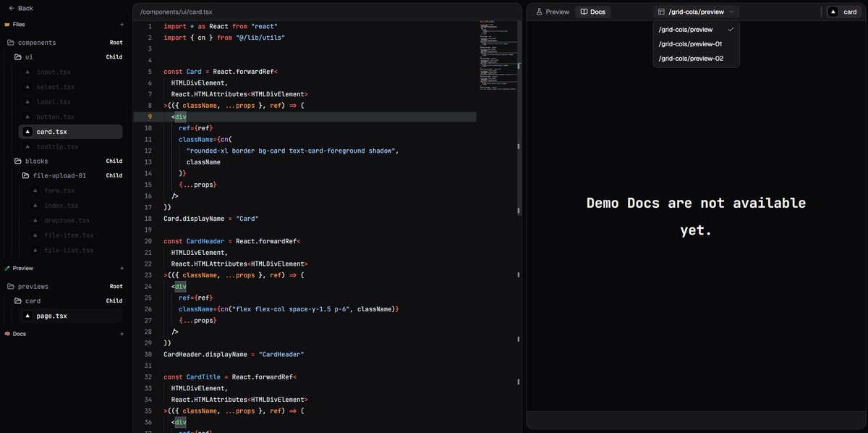Open page.tsx under previews
The image size is (868, 433).
pyautogui.click(x=70, y=316)
